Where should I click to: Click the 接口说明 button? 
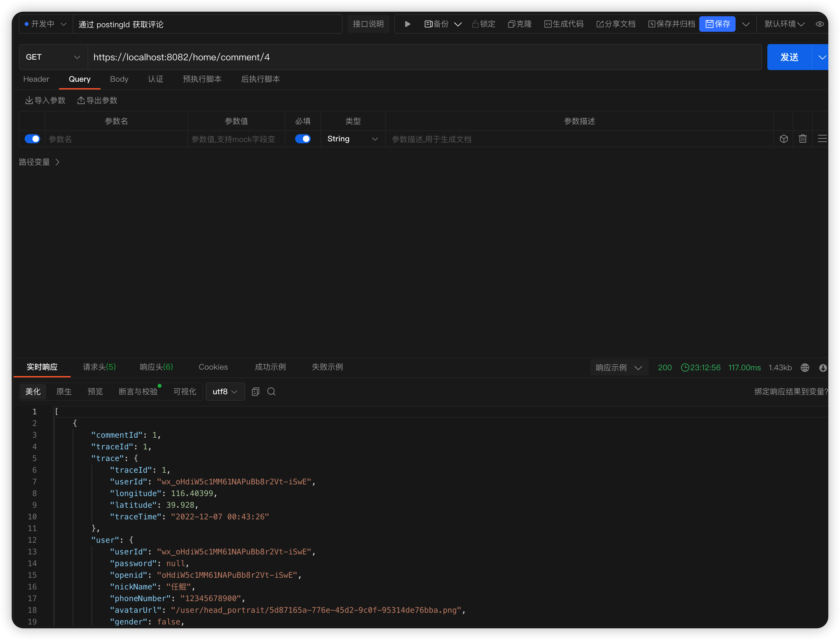click(x=368, y=24)
